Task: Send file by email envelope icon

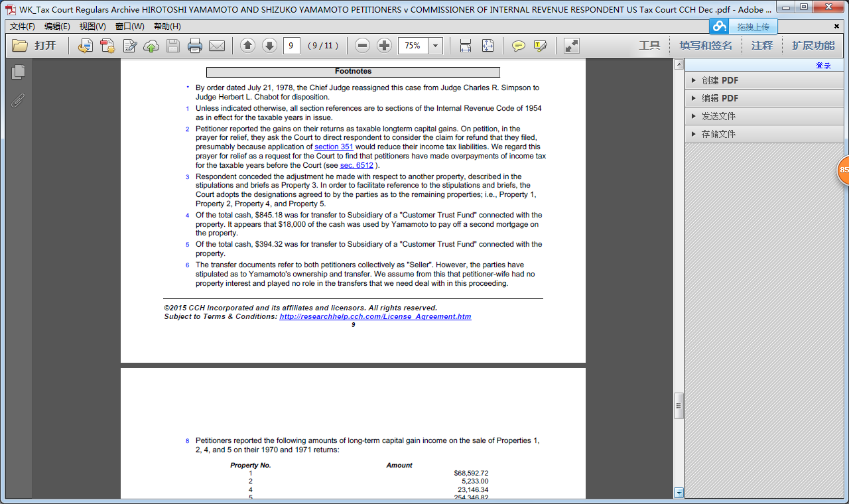Action: coord(217,46)
